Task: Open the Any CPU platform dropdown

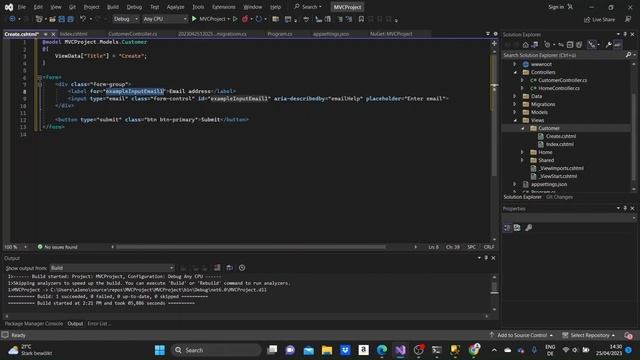Action: 165,19
